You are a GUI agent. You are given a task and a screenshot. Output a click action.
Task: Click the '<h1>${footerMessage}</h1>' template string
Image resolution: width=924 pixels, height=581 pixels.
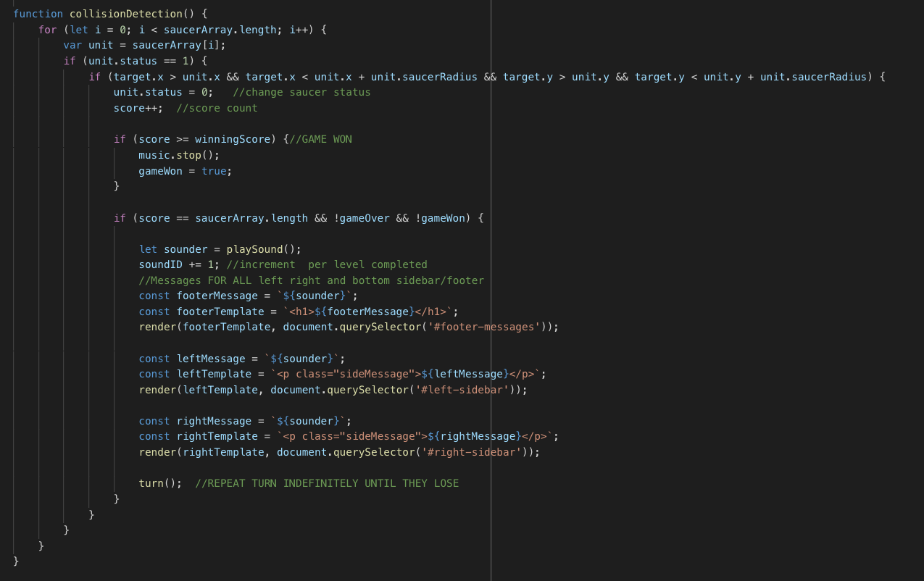click(x=367, y=312)
